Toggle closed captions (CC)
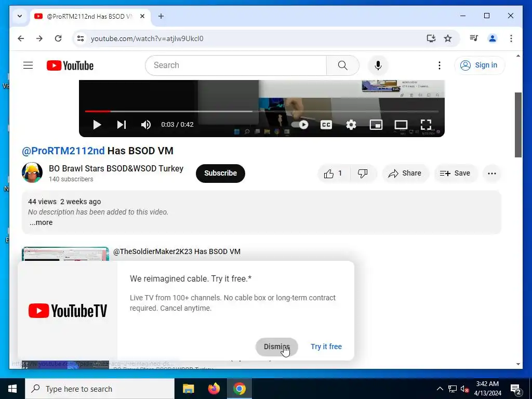 326,125
